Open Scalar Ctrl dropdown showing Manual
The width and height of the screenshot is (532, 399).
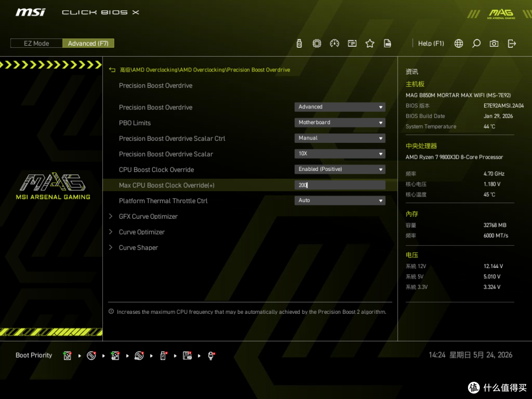[x=340, y=138]
